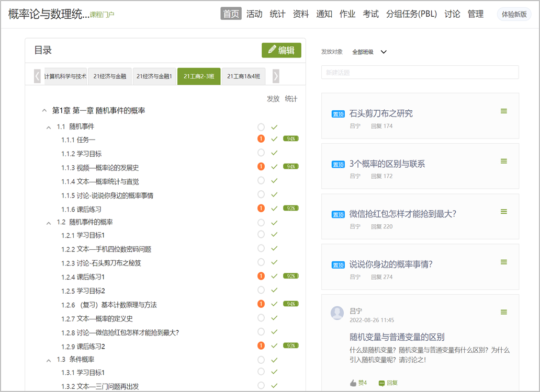Toggle release circle for 1.1.2 学习目标

point(261,153)
